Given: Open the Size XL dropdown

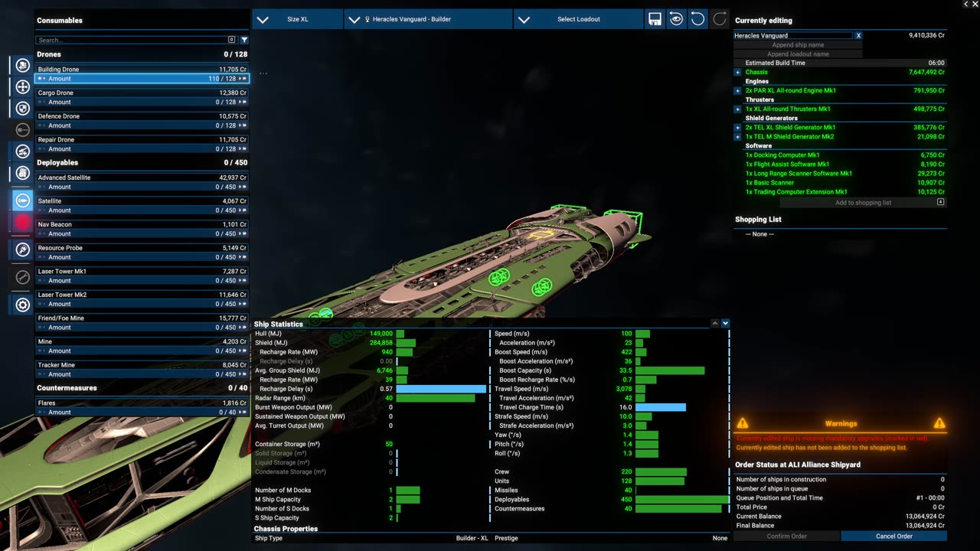Looking at the screenshot, I should pos(298,19).
